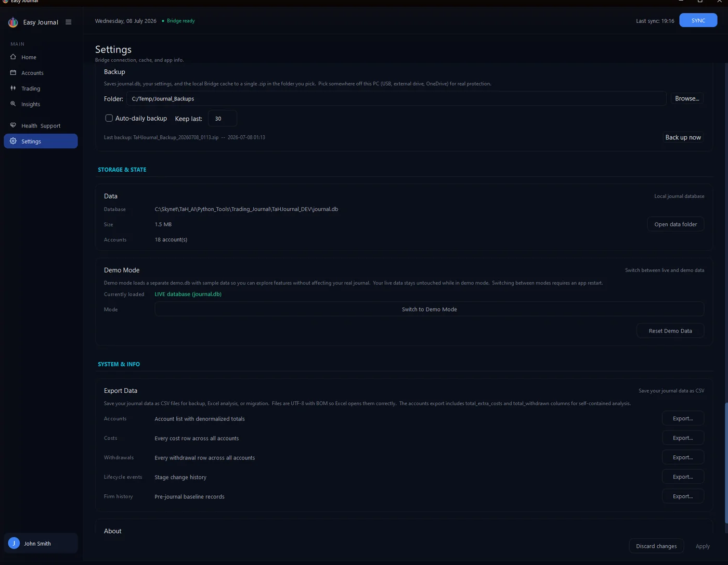Export the Withdrawals data
This screenshot has height=565, width=728.
[x=683, y=457]
